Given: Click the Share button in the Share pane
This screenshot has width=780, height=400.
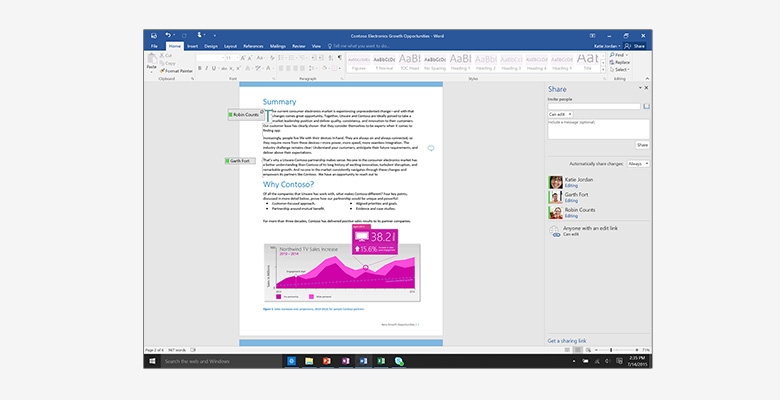Looking at the screenshot, I should [x=642, y=145].
